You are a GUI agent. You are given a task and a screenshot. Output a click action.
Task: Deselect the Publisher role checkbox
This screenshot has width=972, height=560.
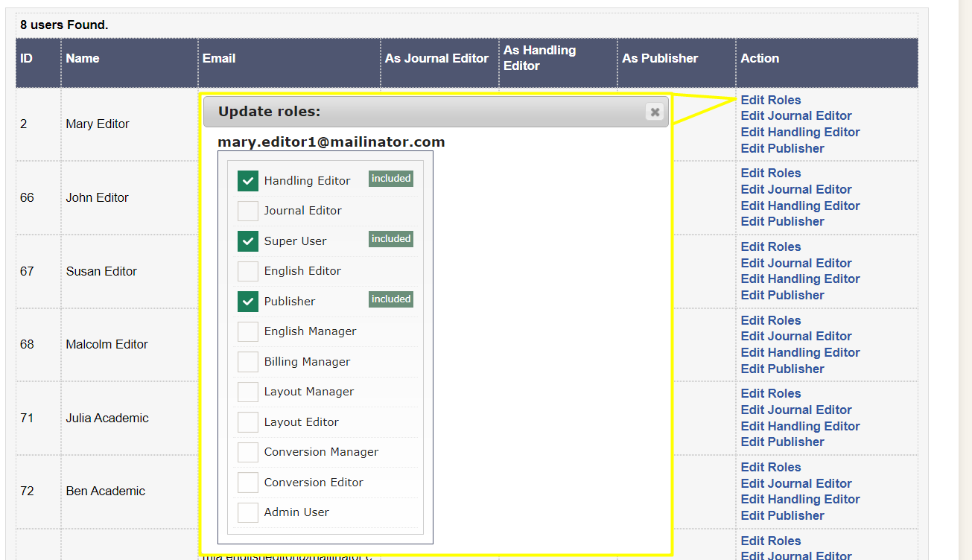tap(248, 302)
